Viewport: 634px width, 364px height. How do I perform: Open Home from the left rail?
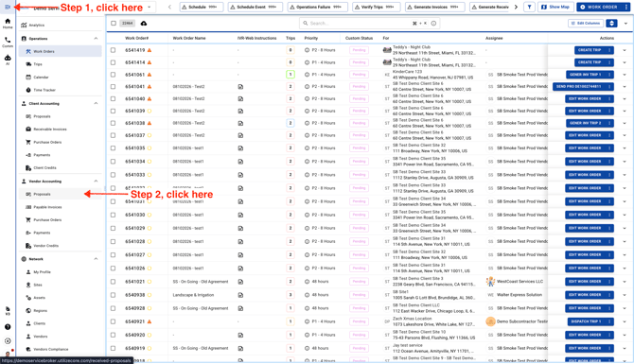pos(8,24)
